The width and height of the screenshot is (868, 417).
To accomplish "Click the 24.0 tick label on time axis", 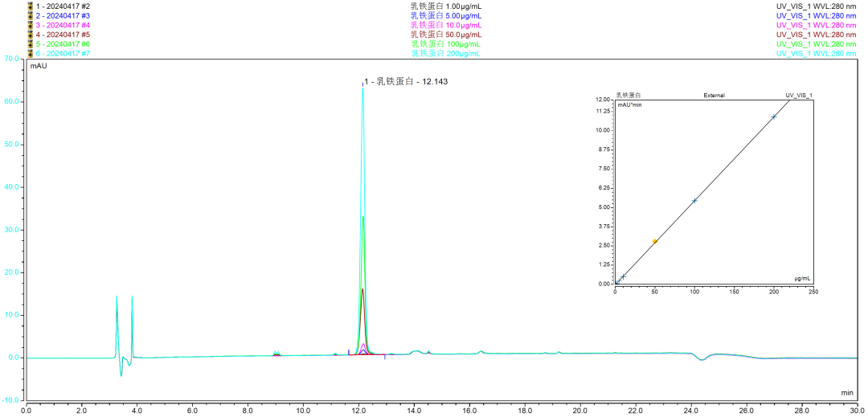I will pyautogui.click(x=691, y=411).
